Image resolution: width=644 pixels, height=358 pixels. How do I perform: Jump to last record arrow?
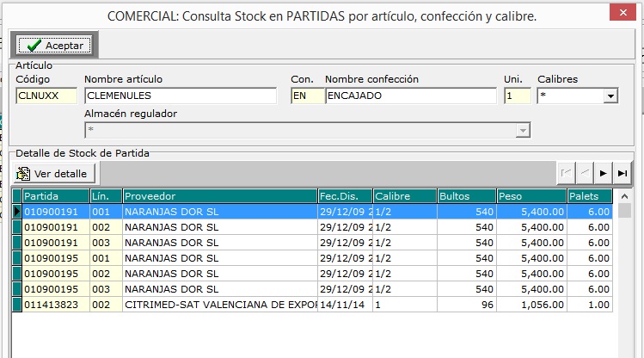coord(623,173)
